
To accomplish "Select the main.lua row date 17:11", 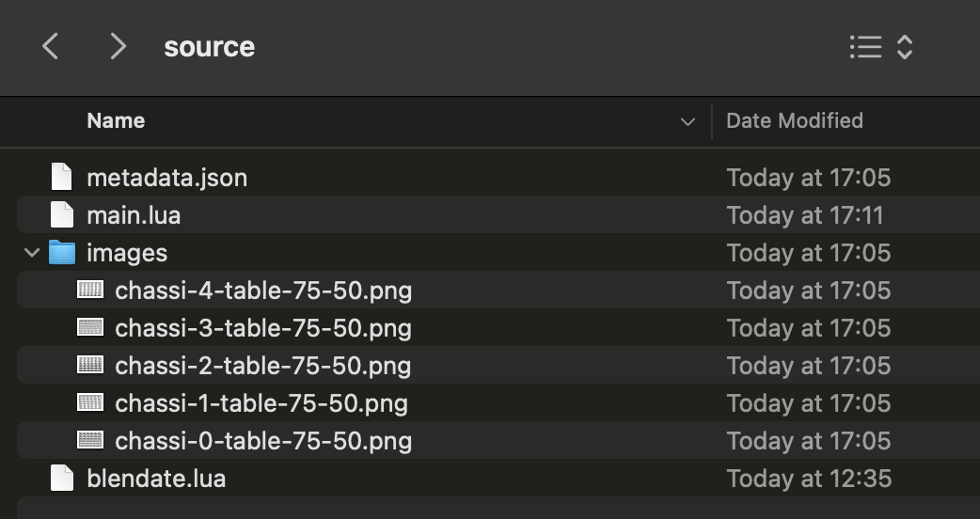I will click(x=805, y=215).
